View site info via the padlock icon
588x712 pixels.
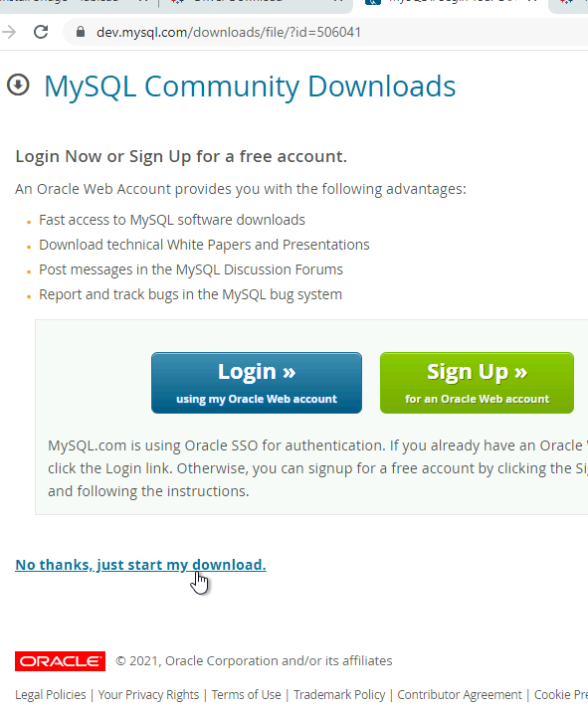pyautogui.click(x=81, y=32)
